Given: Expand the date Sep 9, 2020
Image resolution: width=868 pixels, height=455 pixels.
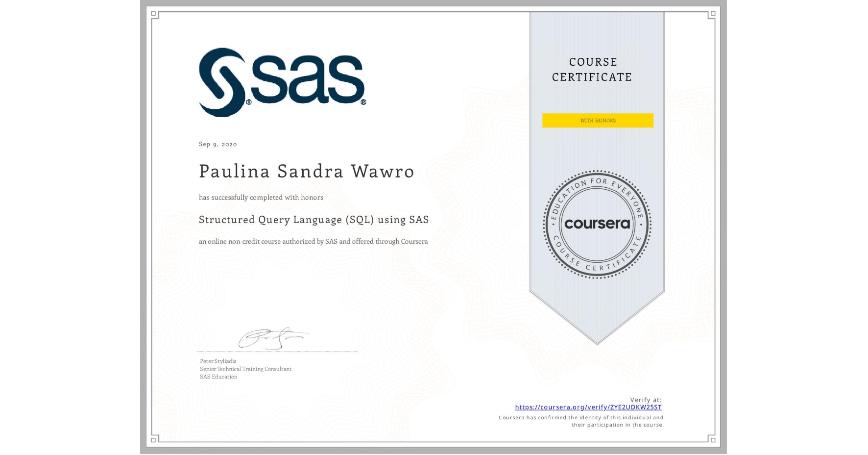Looking at the screenshot, I should point(217,144).
